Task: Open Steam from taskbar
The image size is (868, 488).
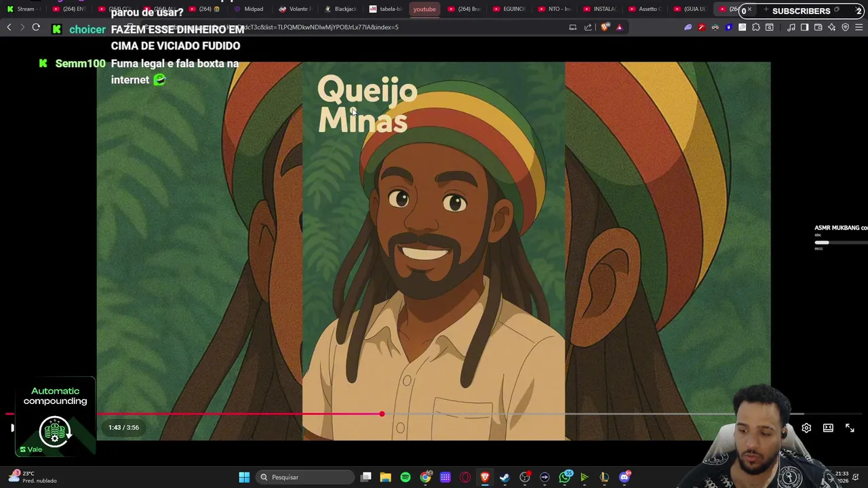Action: [505, 477]
